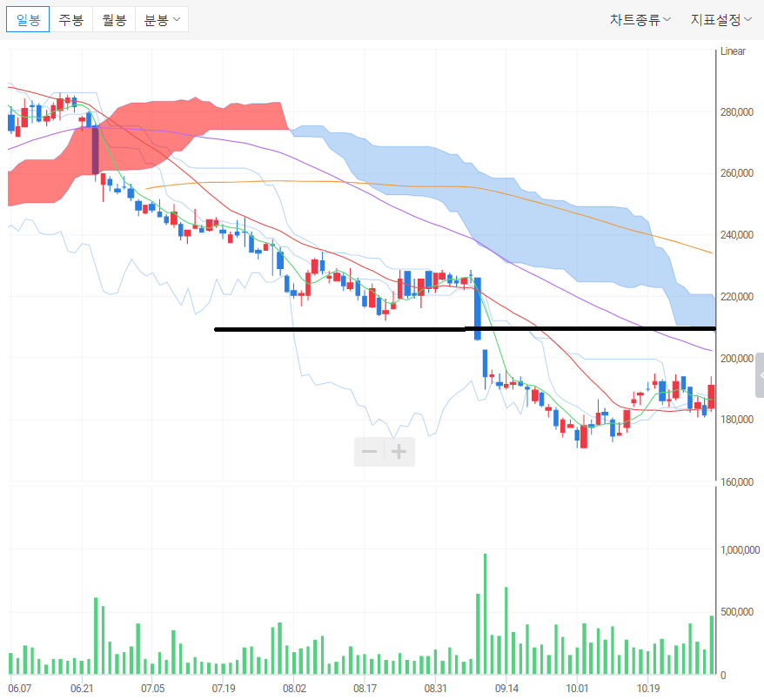
Task: Click the 07.19 date label
Action: 224,689
